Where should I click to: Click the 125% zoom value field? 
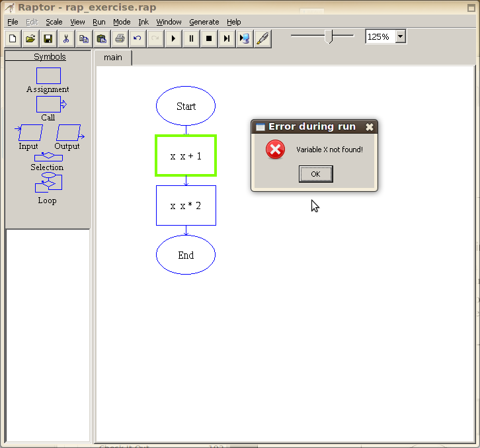point(380,37)
